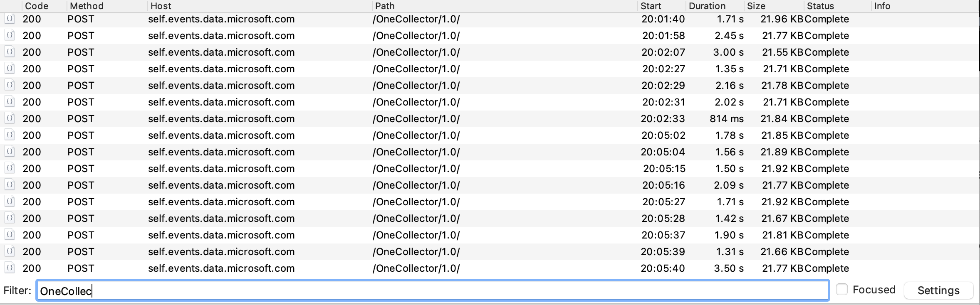Sort requests by the Host column

coord(161,6)
